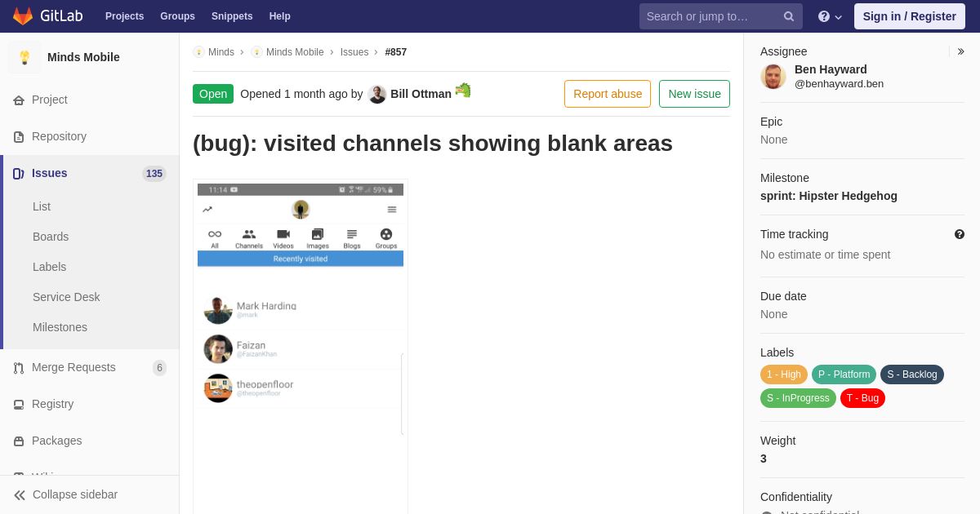Click the Packages icon in sidebar
The width and height of the screenshot is (980, 514).
[x=19, y=441]
